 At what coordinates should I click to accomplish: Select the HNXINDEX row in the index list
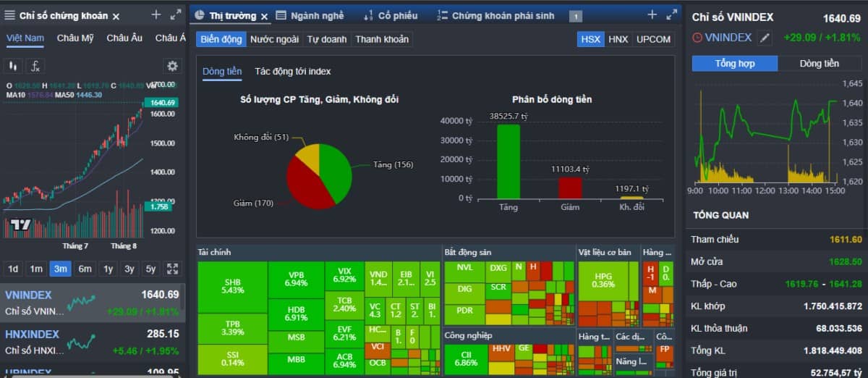point(93,342)
